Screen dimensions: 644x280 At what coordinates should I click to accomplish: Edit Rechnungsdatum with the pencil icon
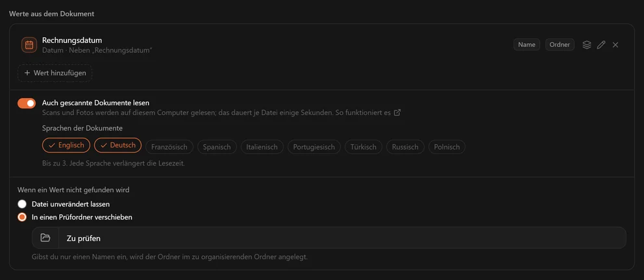click(601, 45)
